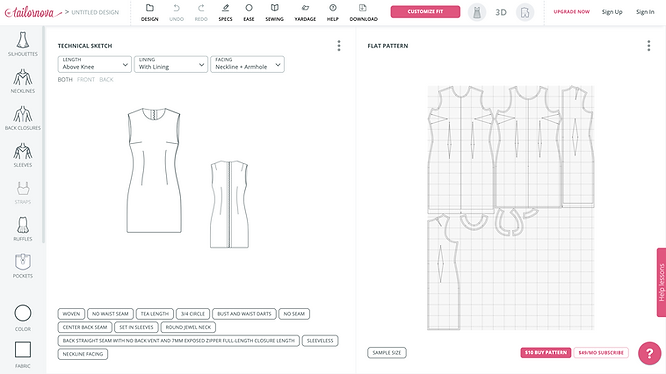Click the Neckline Facing tag
This screenshot has width=666, height=374.
(x=83, y=354)
